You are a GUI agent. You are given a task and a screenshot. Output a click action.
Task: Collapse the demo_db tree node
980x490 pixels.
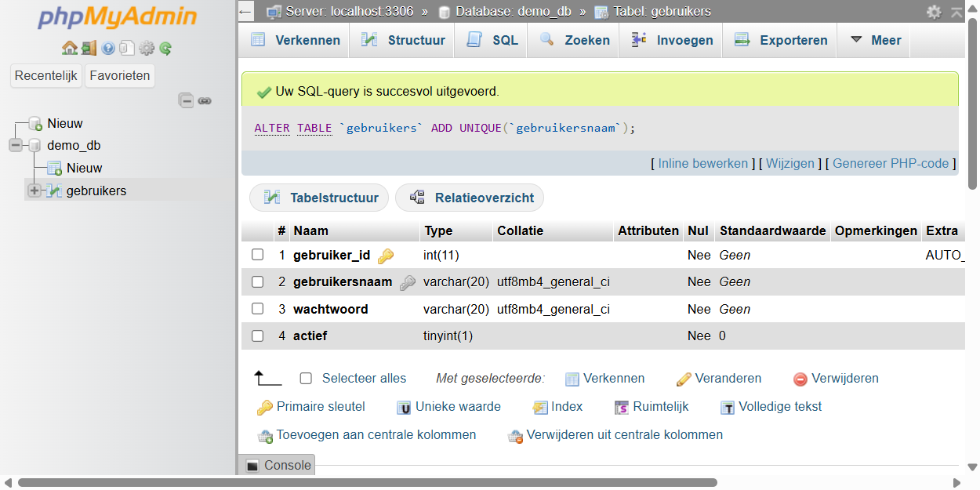pos(16,146)
